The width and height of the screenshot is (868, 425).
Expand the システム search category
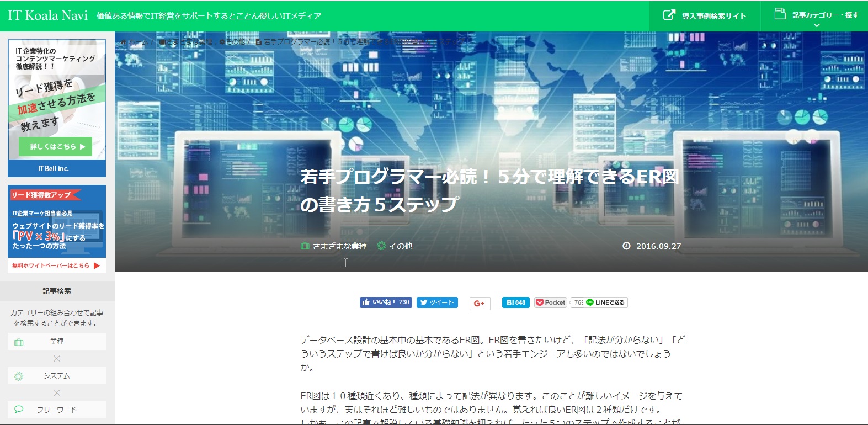[57, 376]
